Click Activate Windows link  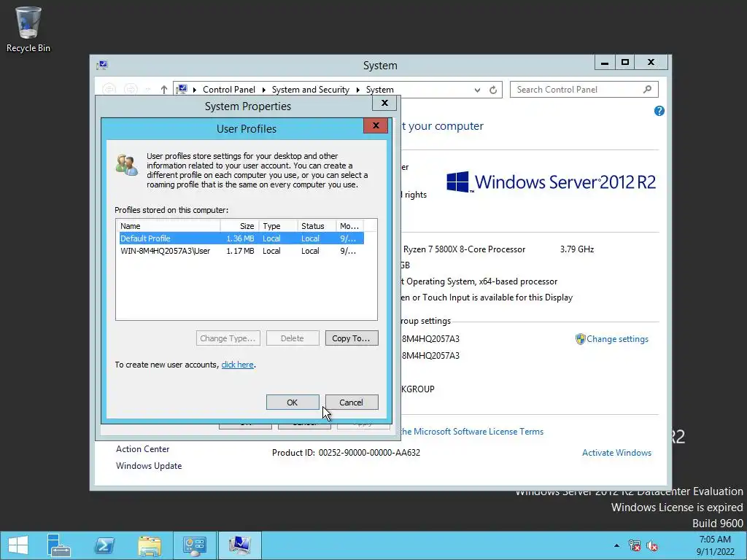click(x=616, y=453)
